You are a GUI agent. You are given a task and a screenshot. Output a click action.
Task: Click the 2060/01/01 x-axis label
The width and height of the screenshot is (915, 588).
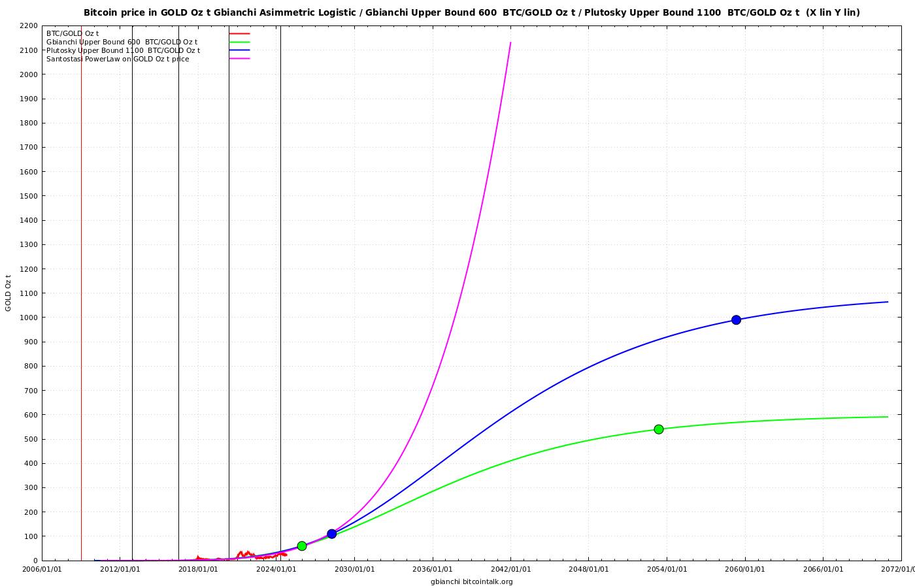745,569
